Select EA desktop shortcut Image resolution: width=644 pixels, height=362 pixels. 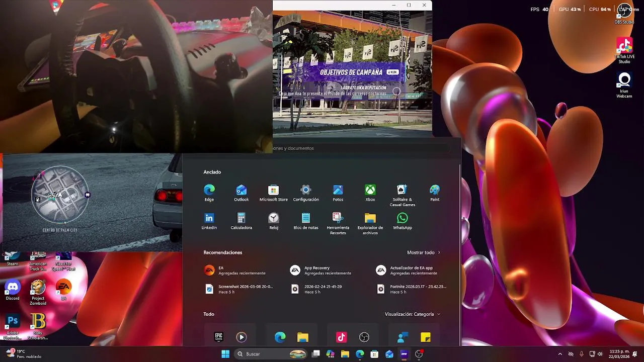[x=63, y=291]
